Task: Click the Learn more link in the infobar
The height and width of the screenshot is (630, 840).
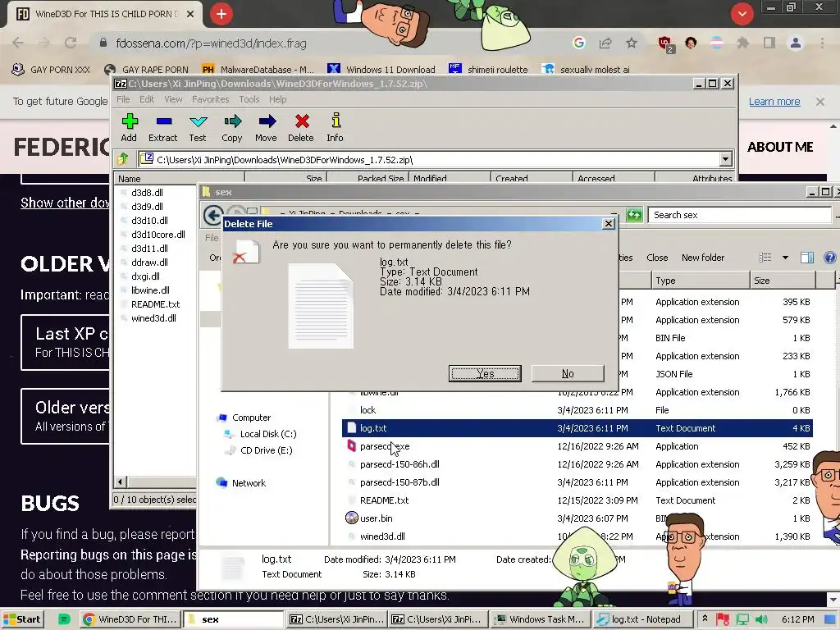Action: coord(774,101)
